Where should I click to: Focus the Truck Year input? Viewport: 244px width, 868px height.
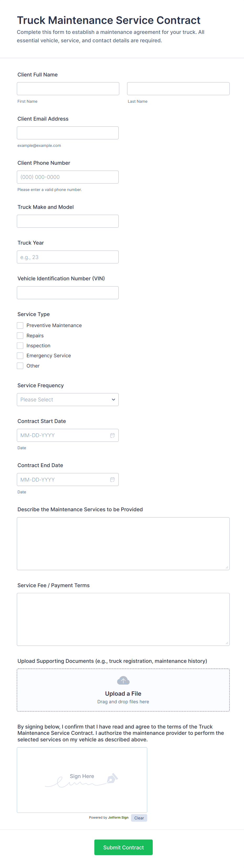click(x=68, y=257)
